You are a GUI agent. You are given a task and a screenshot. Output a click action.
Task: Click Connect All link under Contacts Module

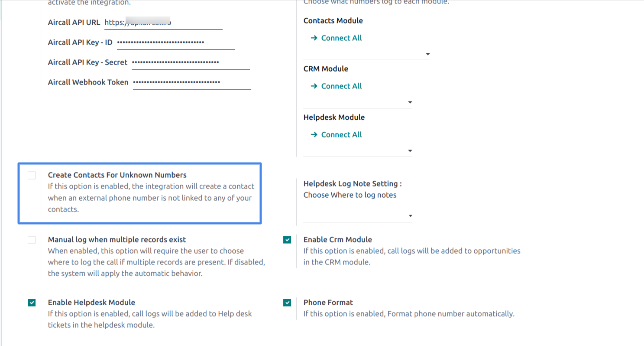[x=341, y=38]
